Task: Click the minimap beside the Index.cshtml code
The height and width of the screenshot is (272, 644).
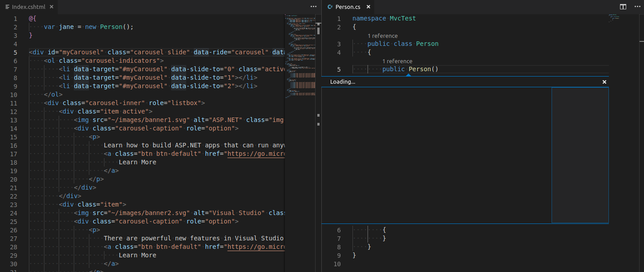Action: (x=300, y=67)
